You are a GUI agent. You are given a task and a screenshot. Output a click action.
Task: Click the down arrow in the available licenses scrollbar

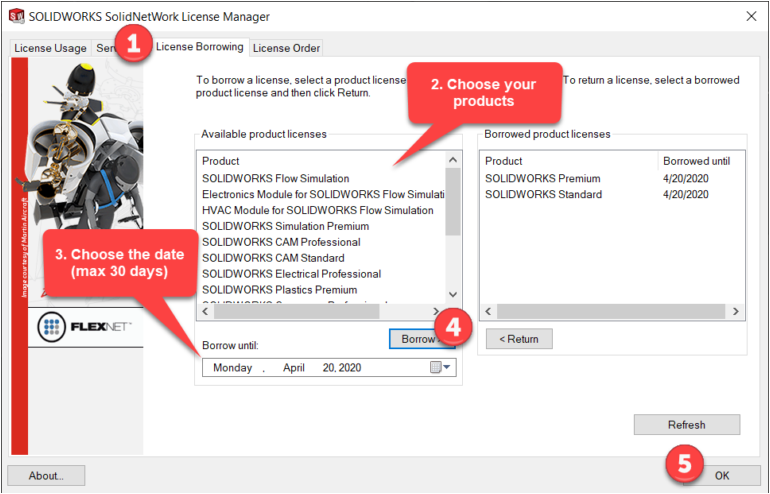[453, 295]
